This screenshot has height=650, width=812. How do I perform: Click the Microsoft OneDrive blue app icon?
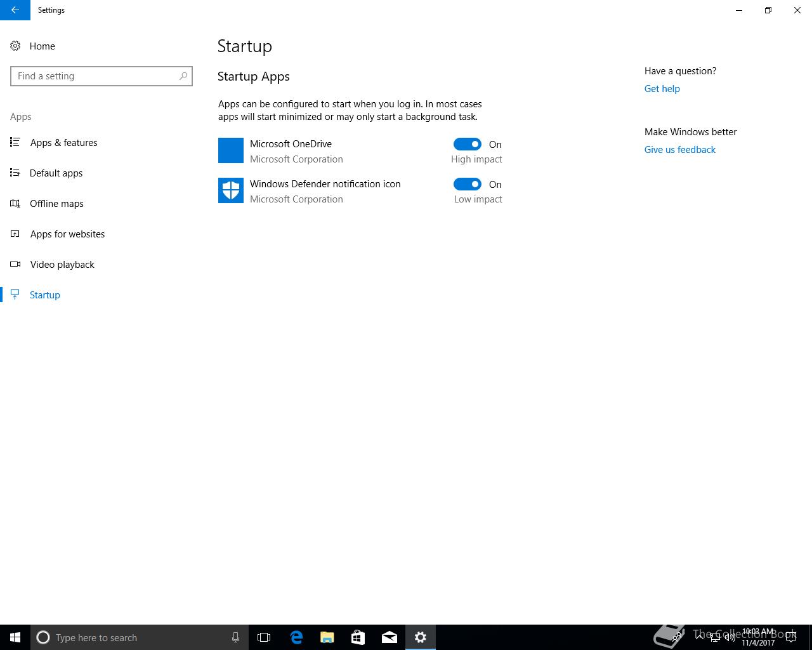pyautogui.click(x=231, y=150)
